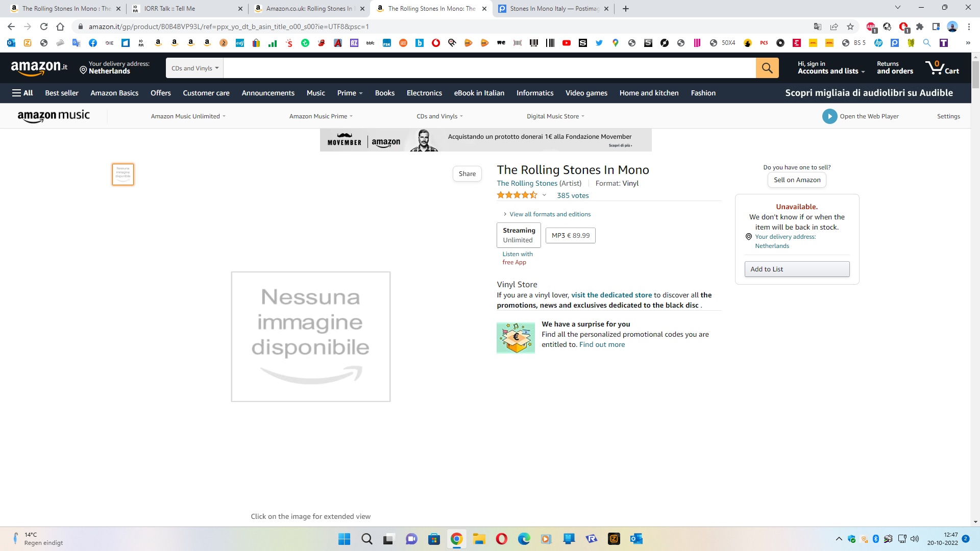Select the Streaming Unlimited format option
The image size is (980, 551).
(519, 235)
